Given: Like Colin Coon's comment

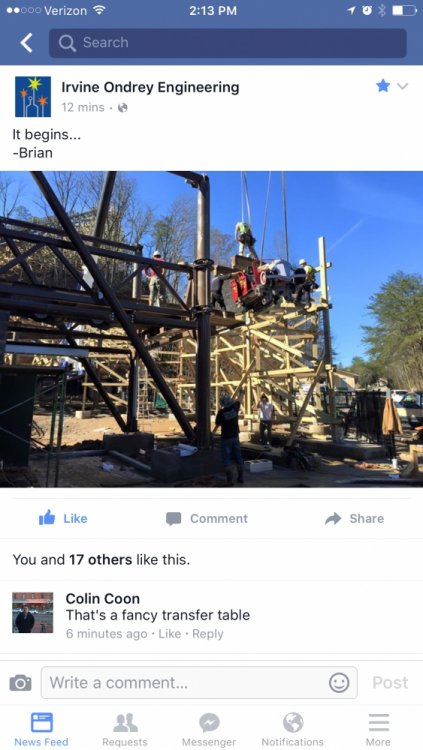Looking at the screenshot, I should 169,634.
